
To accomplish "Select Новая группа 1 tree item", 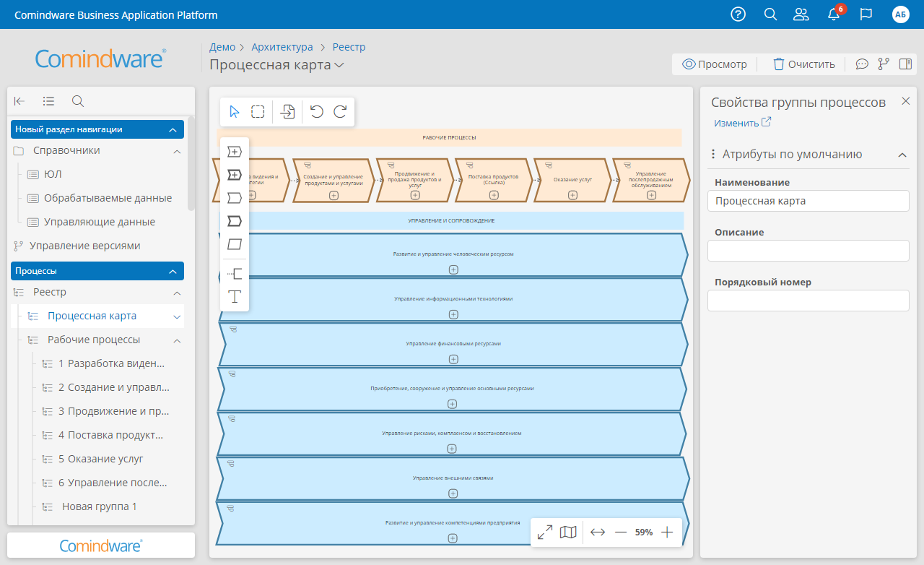I will tap(100, 506).
